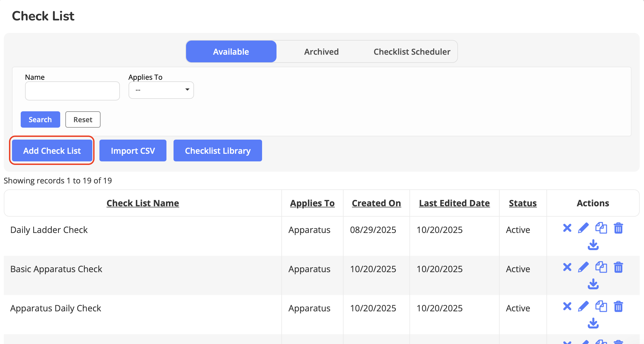Deactivate the Daily Ladder Check with X icon

click(x=567, y=228)
